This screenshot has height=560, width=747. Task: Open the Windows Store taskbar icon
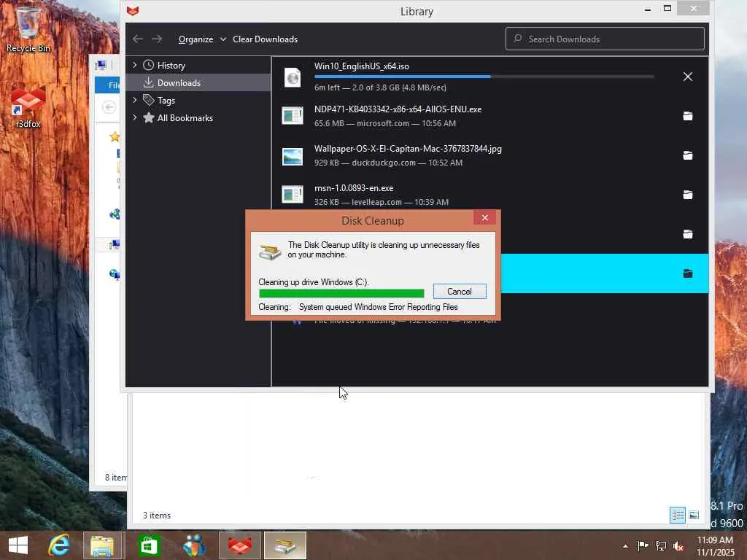pos(149,545)
